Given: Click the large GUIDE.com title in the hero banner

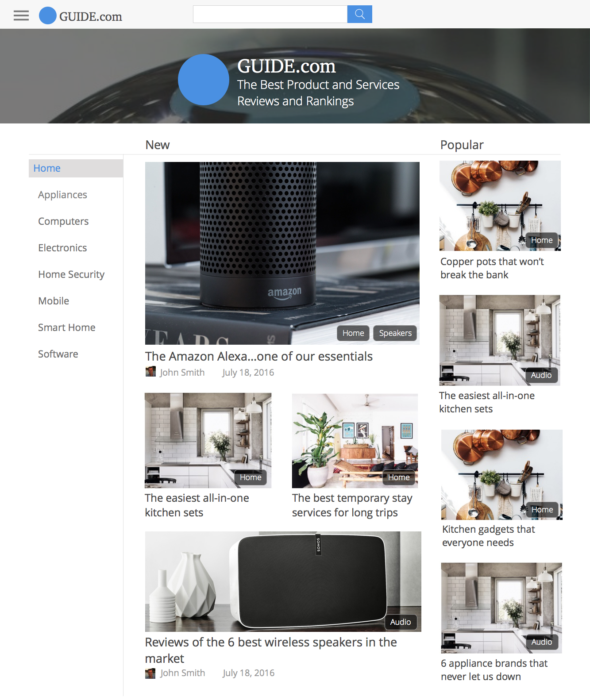Looking at the screenshot, I should (286, 66).
